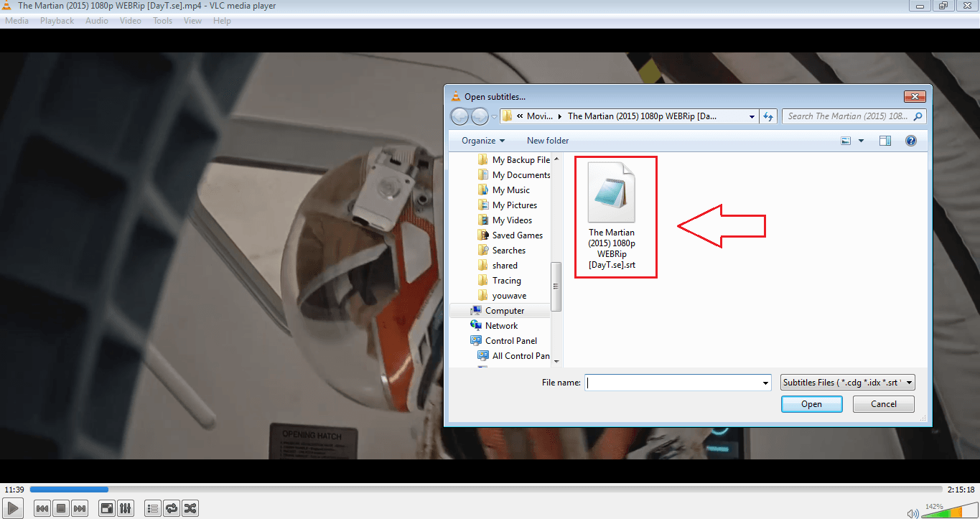Select Searches folder in tree
Image resolution: width=980 pixels, height=519 pixels.
click(x=501, y=251)
